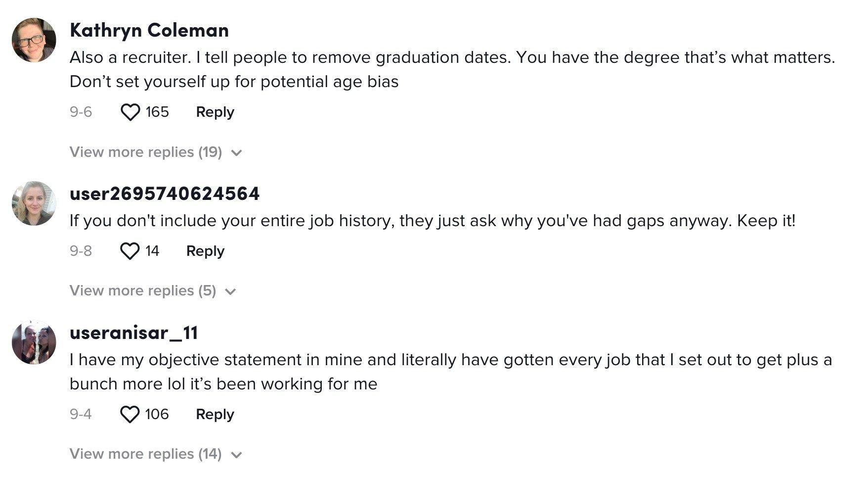Reply to Kathryn Coleman's comment
Image resolution: width=868 pixels, height=477 pixels.
coord(215,112)
